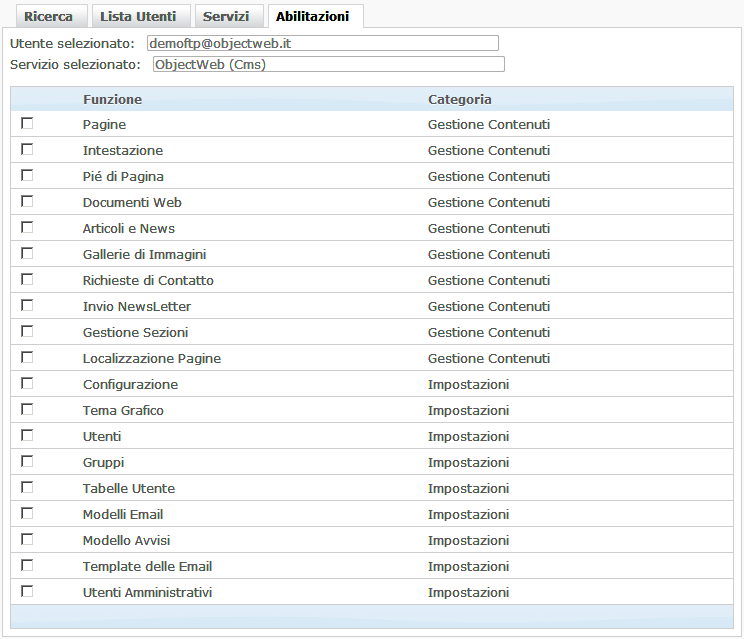Enable the Invio NewsLetter checkbox

27,305
